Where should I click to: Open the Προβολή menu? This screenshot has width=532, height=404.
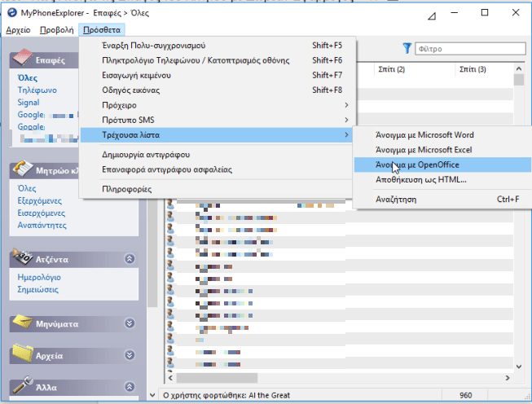click(x=57, y=30)
